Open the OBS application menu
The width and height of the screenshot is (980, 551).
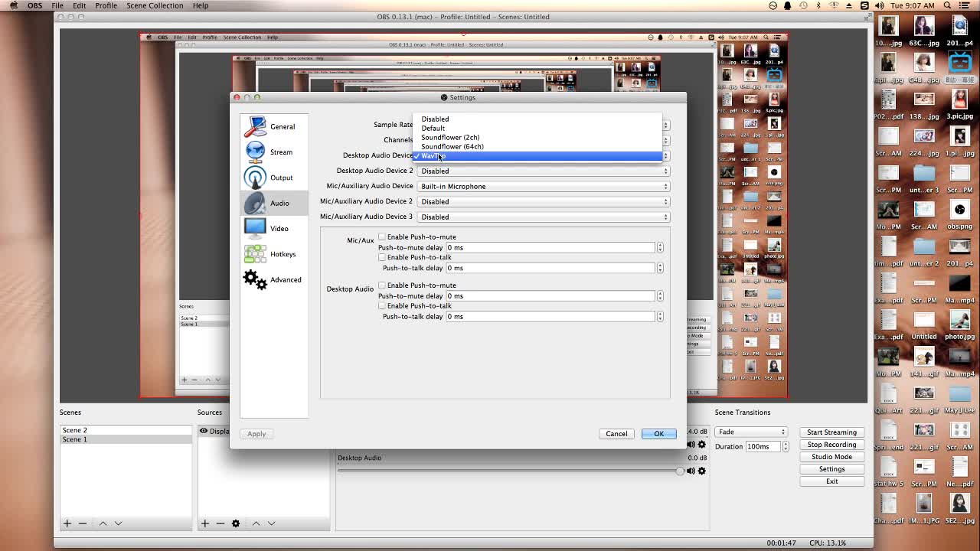coord(35,5)
